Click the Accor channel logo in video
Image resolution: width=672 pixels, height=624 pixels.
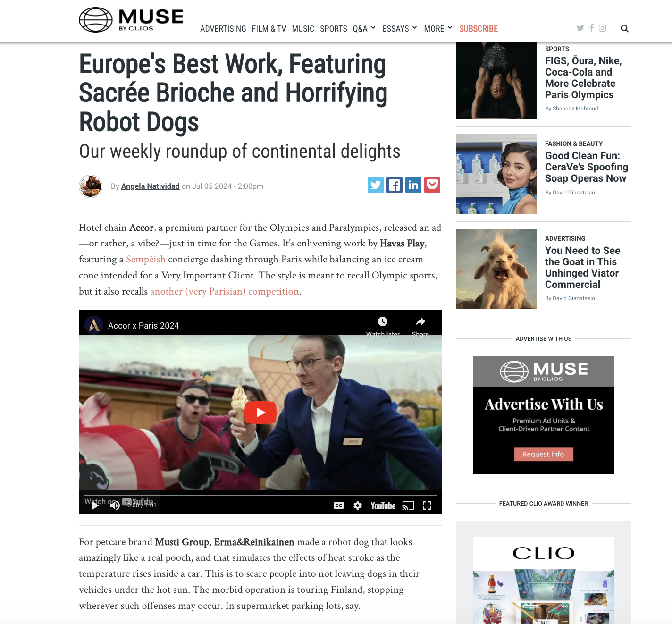pos(94,325)
